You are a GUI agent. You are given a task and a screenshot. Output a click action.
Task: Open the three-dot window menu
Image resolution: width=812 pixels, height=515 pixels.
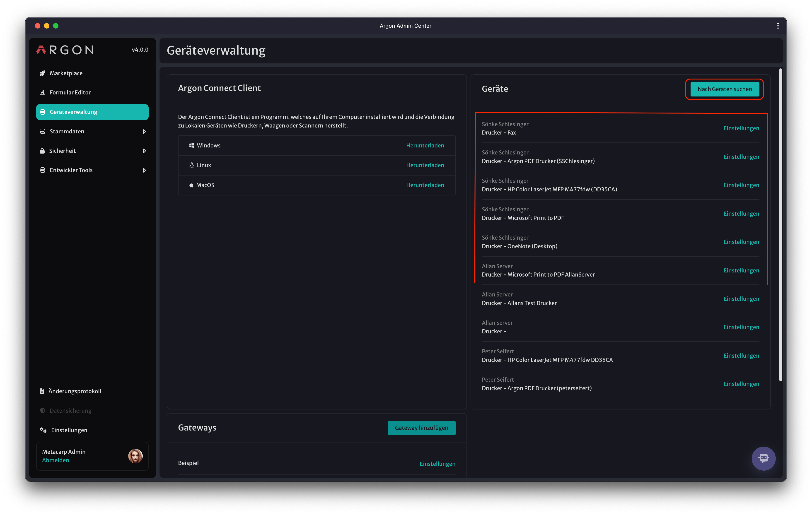pos(778,26)
